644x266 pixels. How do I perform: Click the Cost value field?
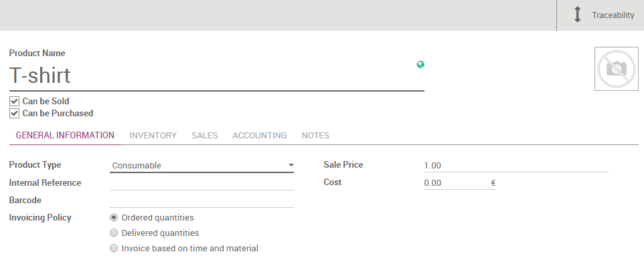tap(456, 183)
